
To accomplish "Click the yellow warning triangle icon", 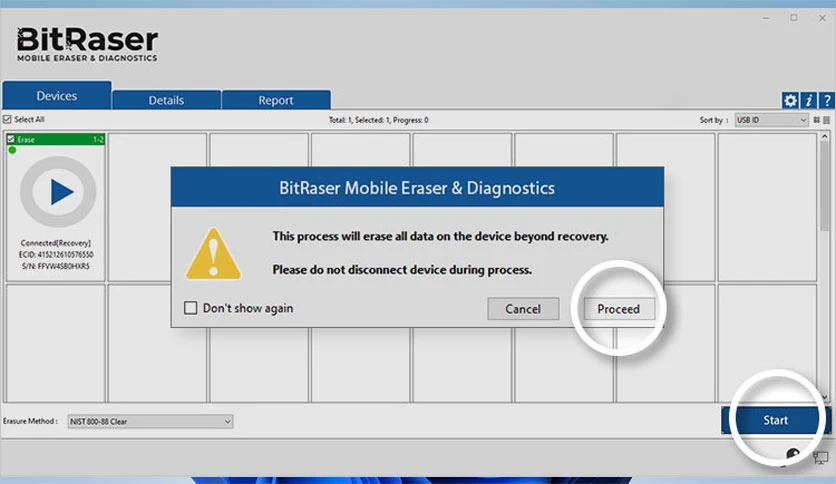I will pos(213,254).
